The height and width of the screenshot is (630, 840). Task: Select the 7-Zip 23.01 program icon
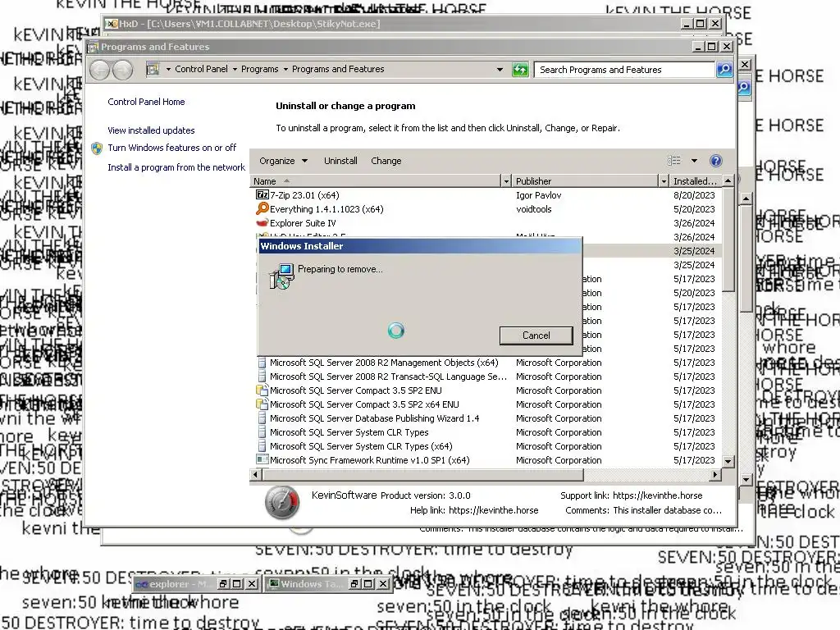click(x=262, y=195)
